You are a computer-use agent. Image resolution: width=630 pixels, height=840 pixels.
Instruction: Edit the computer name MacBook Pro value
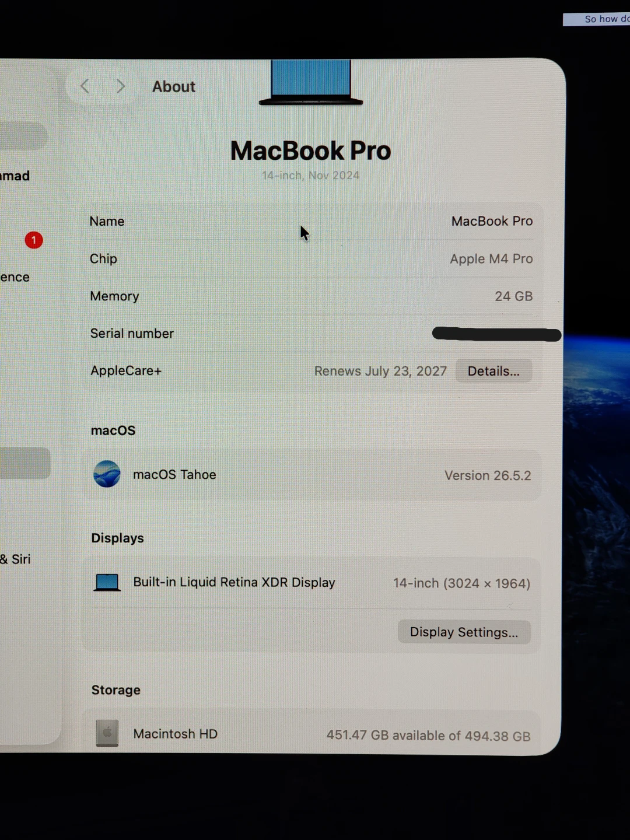[x=492, y=221]
